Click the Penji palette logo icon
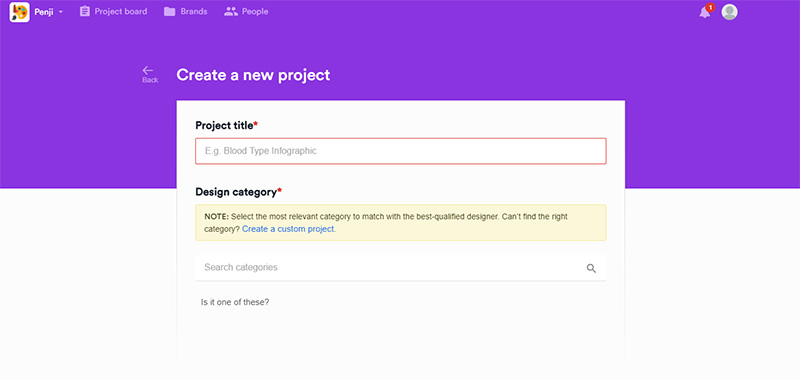Viewport: 800px width, 380px height. coord(19,12)
